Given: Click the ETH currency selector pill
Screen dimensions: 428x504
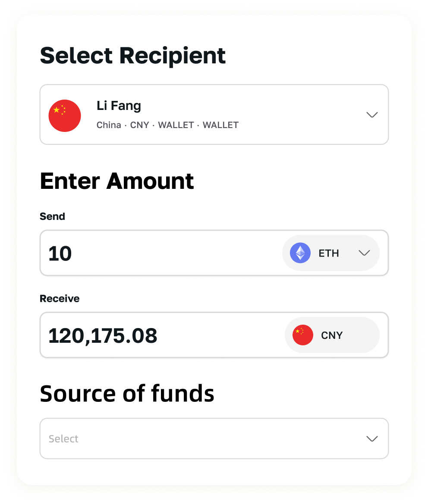Looking at the screenshot, I should click(x=331, y=253).
